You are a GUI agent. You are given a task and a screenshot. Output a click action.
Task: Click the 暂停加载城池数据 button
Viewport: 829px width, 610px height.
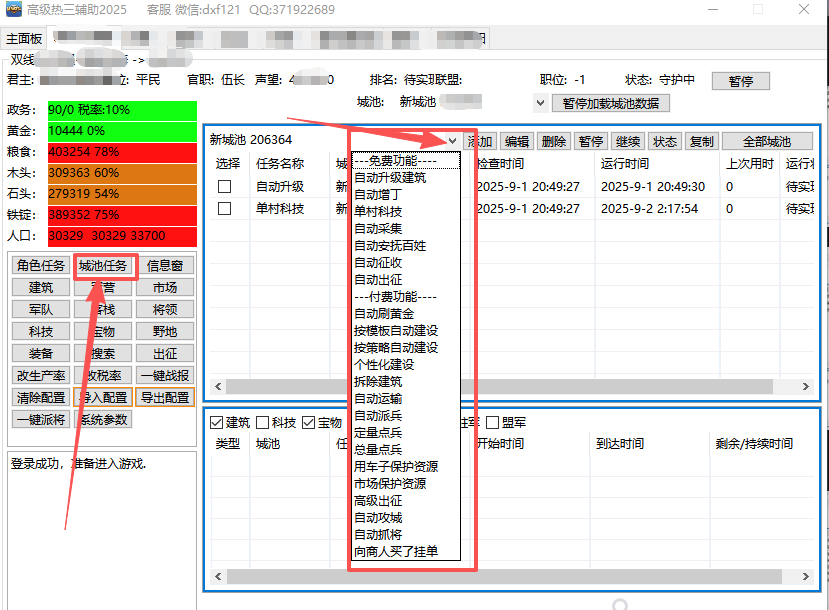(610, 103)
